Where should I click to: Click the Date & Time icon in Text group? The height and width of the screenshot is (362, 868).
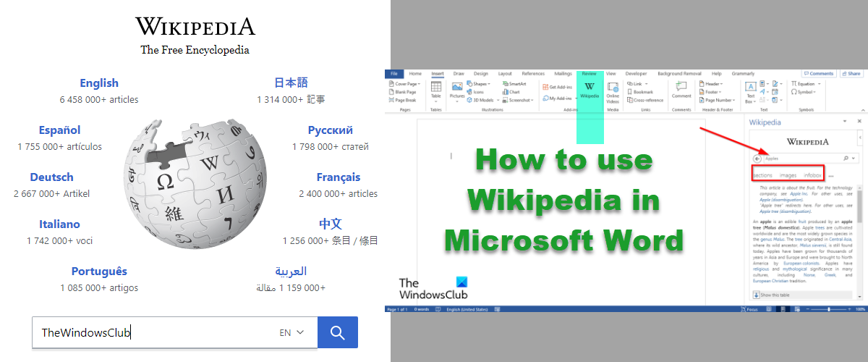pyautogui.click(x=775, y=92)
